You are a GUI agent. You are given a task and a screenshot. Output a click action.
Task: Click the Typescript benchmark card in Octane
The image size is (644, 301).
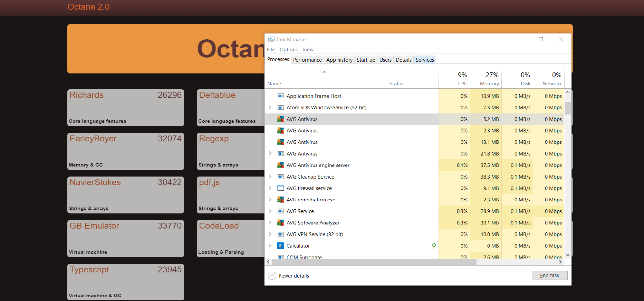[126, 282]
